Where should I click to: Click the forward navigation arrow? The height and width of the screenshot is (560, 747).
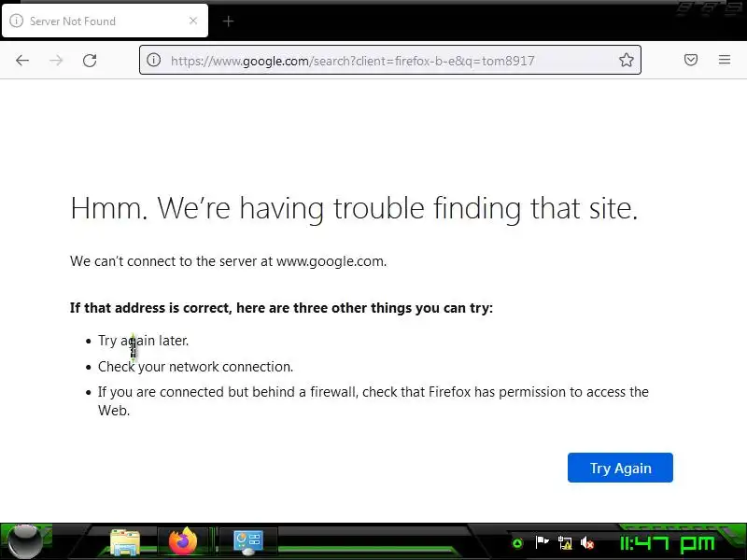[56, 61]
